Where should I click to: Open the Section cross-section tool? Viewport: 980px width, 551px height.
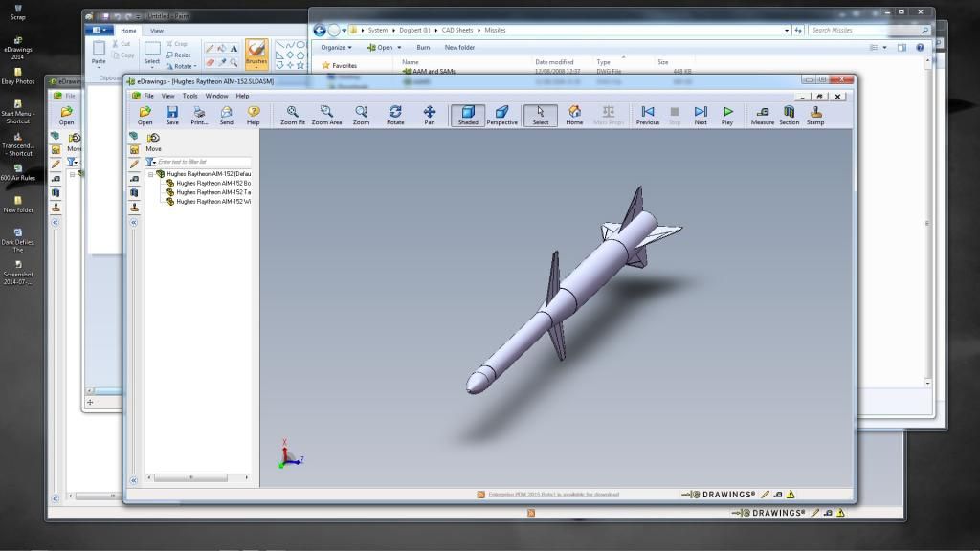(790, 116)
